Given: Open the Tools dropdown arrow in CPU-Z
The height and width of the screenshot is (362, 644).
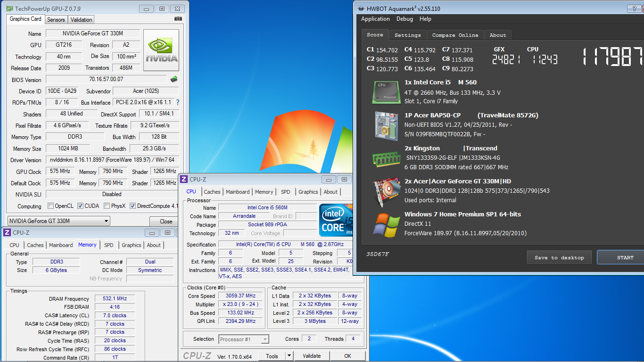Looking at the screenshot, I should click(x=289, y=356).
